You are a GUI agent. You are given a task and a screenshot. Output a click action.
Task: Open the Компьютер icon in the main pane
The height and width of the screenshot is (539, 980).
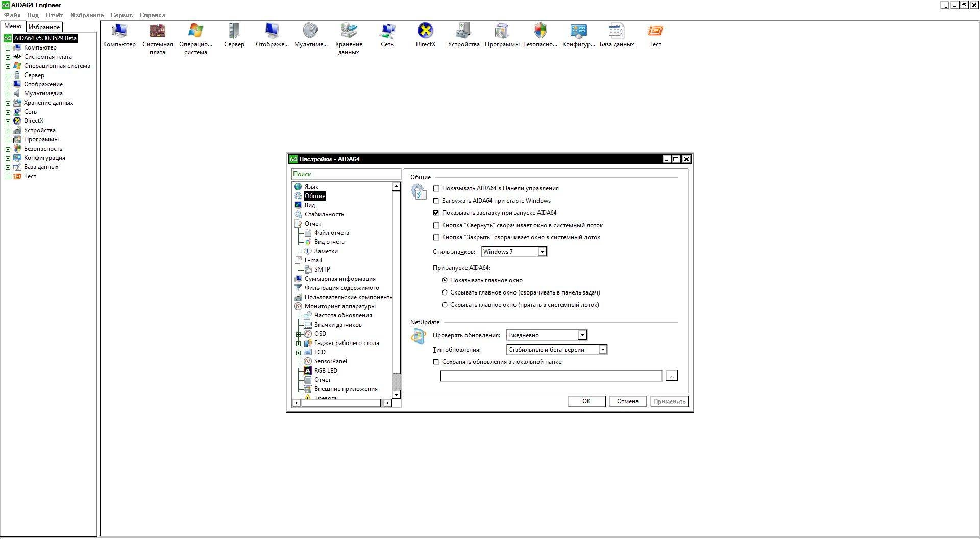click(119, 35)
